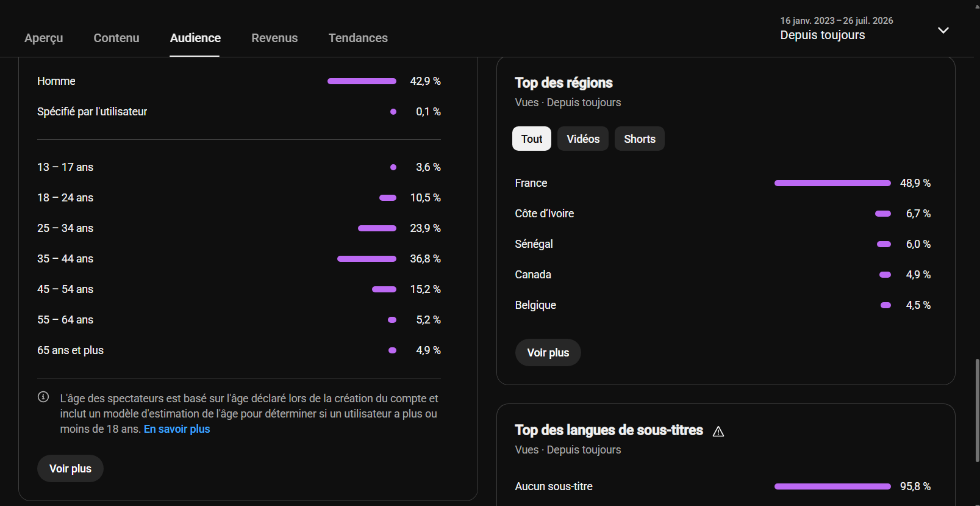Click the Aucun sous-titre row
Screen dimensions: 980x506
pos(723,486)
